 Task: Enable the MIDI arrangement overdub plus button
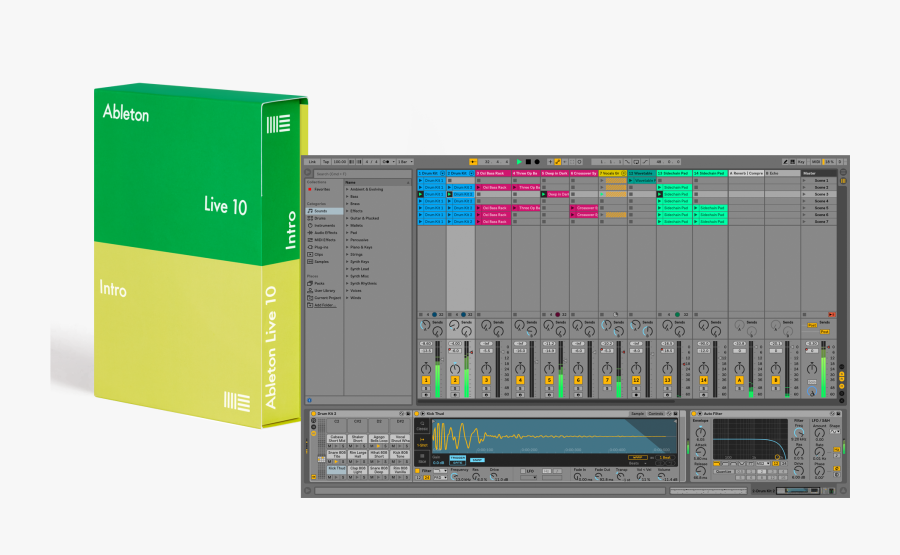tap(550, 162)
